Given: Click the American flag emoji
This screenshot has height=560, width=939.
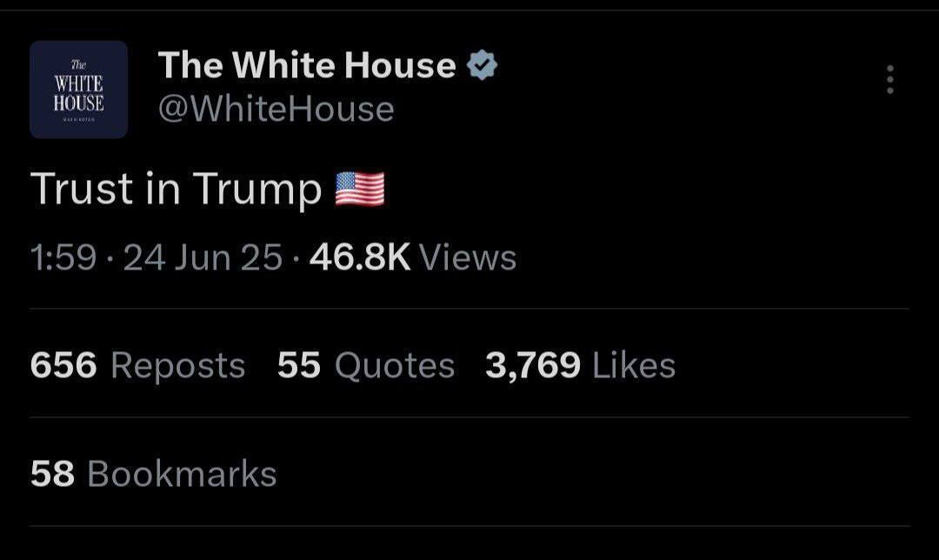Looking at the screenshot, I should [x=360, y=190].
